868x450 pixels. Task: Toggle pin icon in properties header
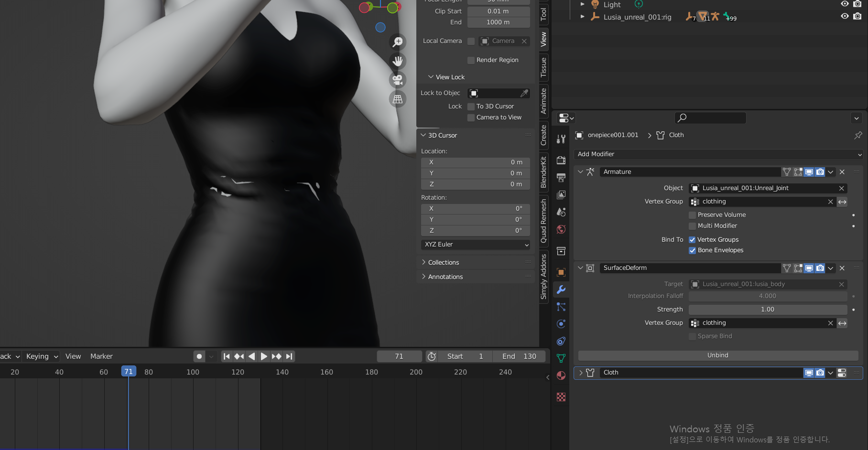[x=858, y=135]
